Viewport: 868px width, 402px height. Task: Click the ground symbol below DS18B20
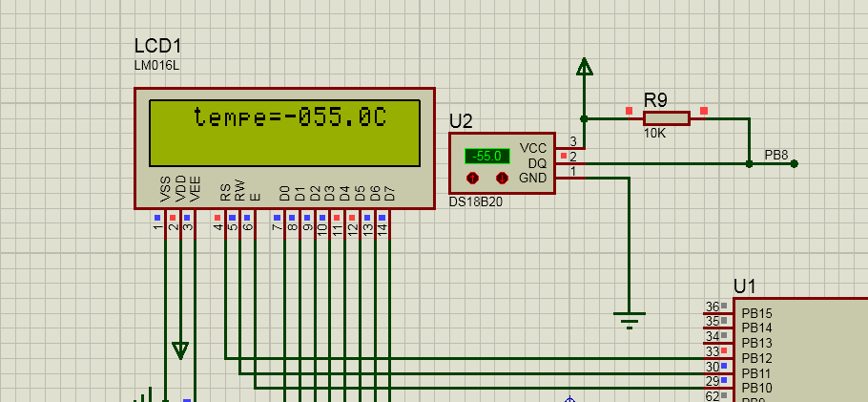[630, 321]
